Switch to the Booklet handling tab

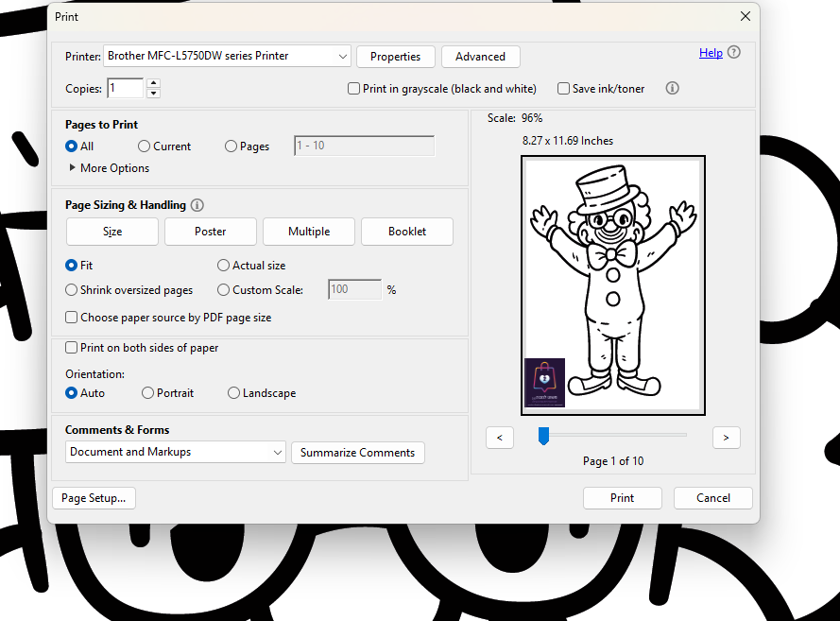coord(407,232)
